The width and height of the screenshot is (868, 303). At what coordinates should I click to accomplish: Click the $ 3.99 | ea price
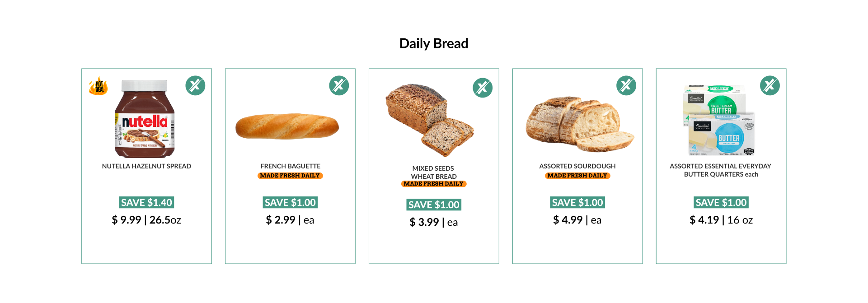(x=434, y=222)
